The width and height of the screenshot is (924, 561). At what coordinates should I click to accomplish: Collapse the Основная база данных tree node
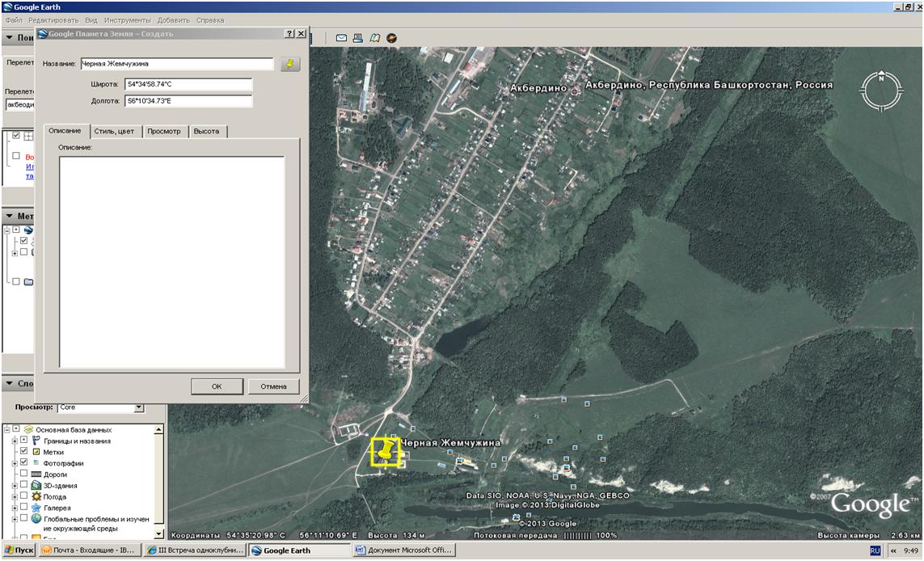click(7, 429)
